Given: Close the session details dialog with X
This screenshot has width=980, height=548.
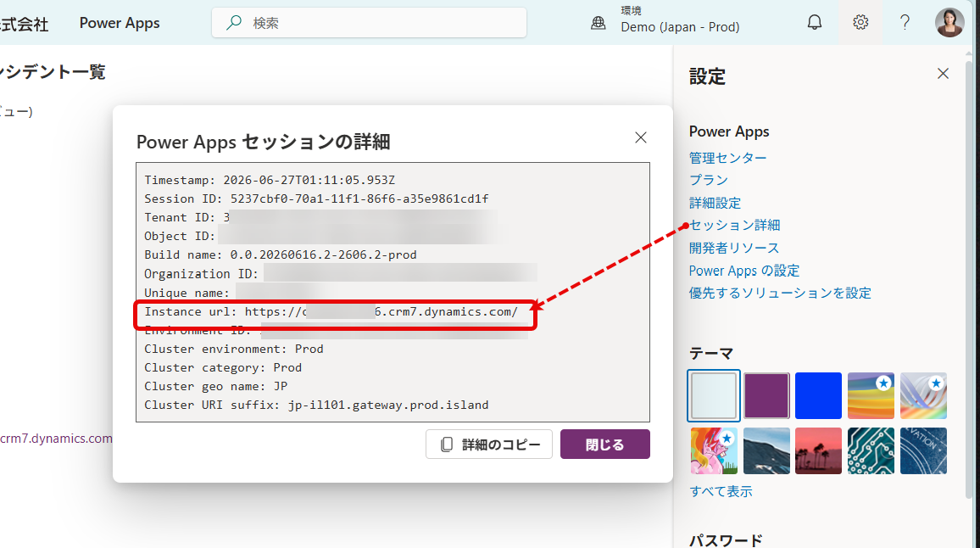Looking at the screenshot, I should pyautogui.click(x=641, y=137).
